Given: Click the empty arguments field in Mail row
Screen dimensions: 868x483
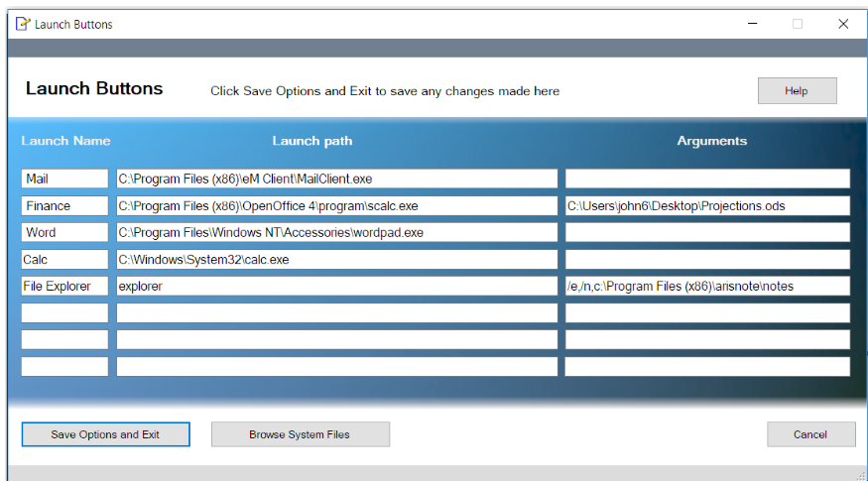Looking at the screenshot, I should tap(707, 179).
